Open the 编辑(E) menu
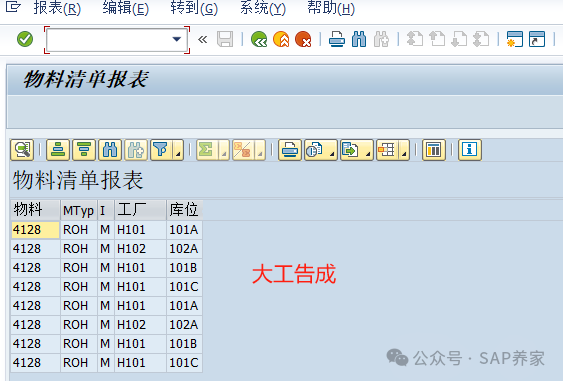Viewport: 563px width, 381px height. (x=126, y=8)
